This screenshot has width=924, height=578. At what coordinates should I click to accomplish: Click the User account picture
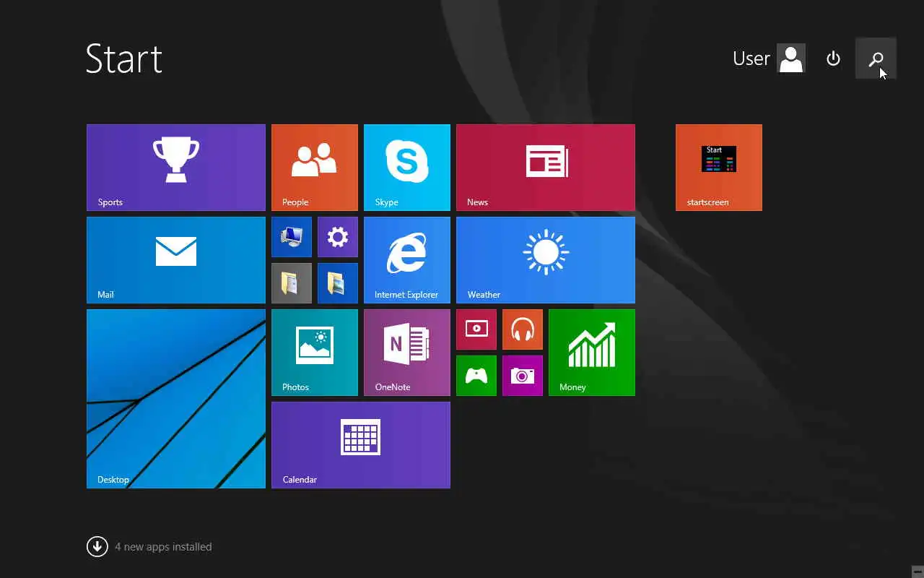791,59
